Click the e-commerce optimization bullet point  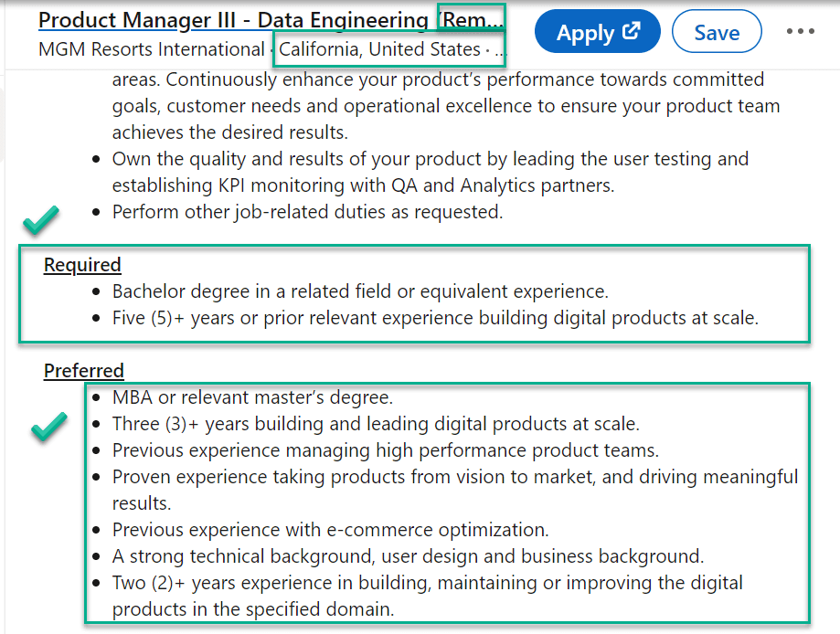coord(329,529)
